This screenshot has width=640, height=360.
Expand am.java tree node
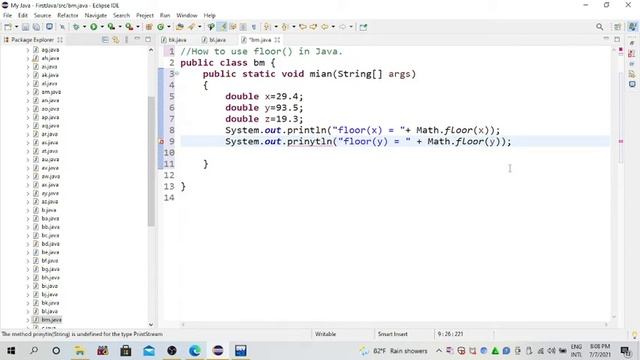pos(28,92)
